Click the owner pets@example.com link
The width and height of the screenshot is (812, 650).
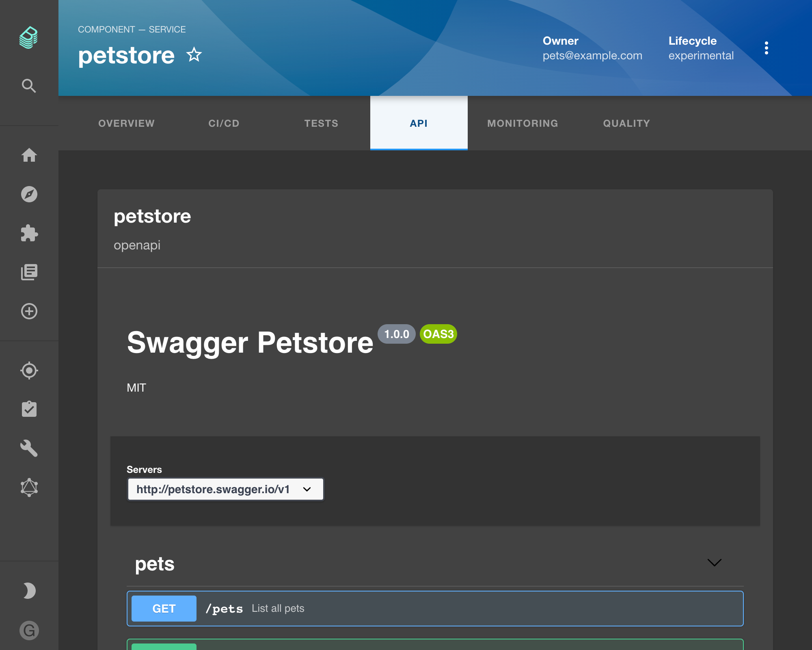click(593, 56)
